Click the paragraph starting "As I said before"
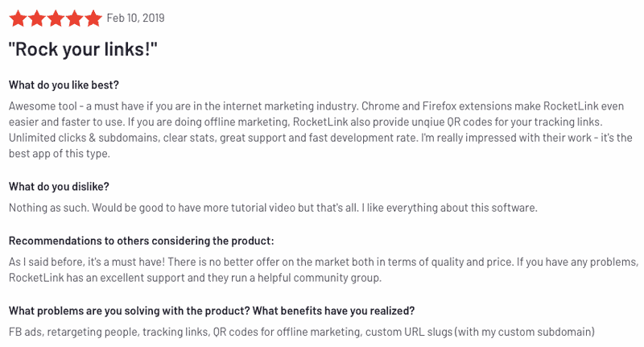Screen dimensions: 644x347 pos(324,270)
